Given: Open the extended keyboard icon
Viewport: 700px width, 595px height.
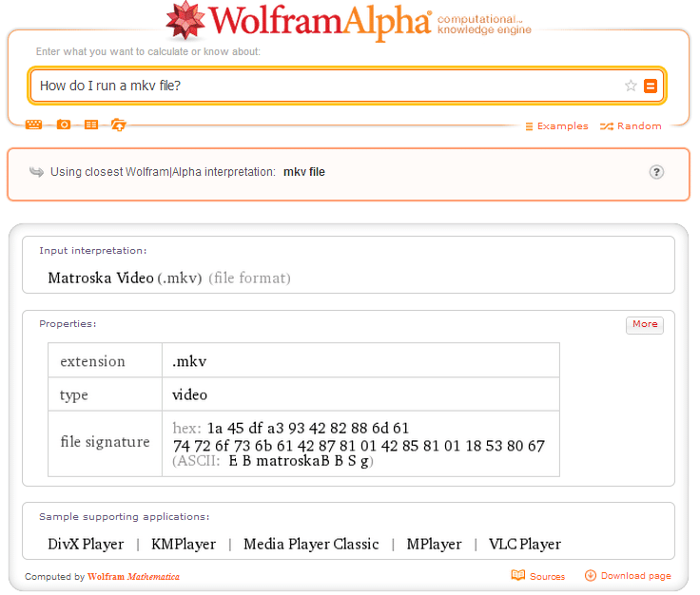Looking at the screenshot, I should point(33,125).
